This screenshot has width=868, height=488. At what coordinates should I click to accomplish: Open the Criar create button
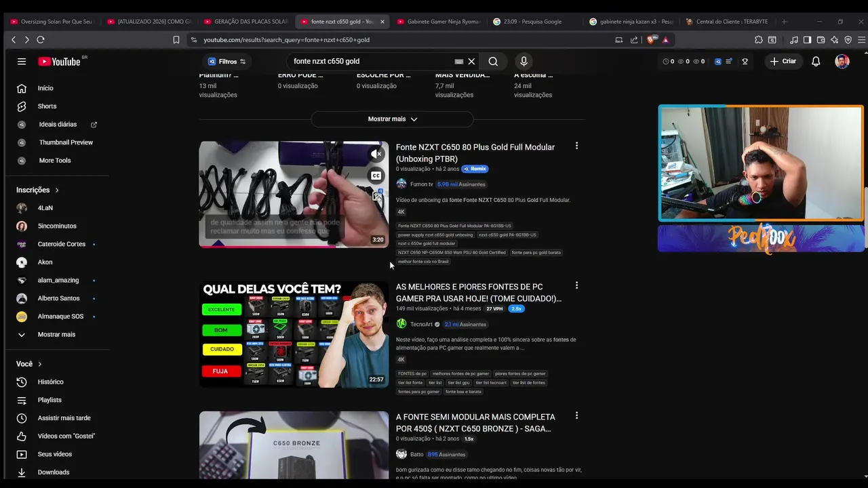click(783, 61)
